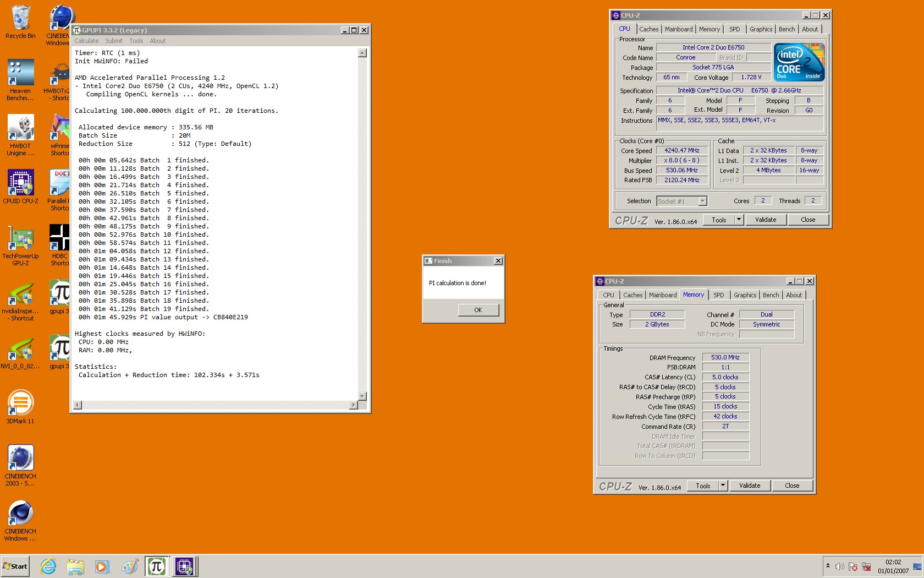Open gpupi 3 icon beside NVI_0_0_82
924x578 pixels.
59,352
